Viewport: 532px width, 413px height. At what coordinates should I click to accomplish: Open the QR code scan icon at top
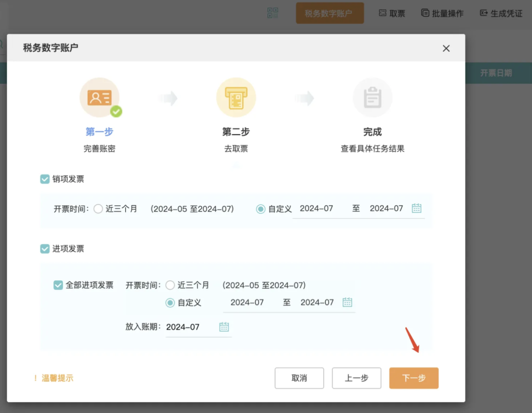point(273,13)
